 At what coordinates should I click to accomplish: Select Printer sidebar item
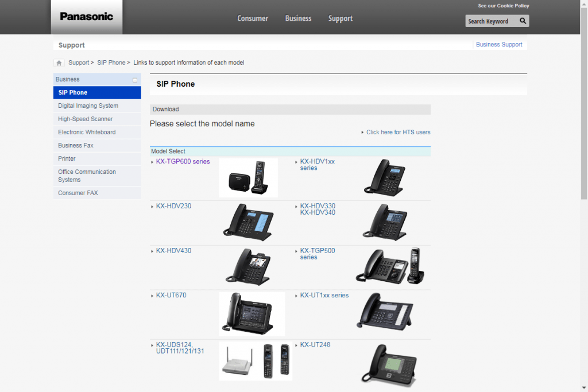click(x=97, y=158)
